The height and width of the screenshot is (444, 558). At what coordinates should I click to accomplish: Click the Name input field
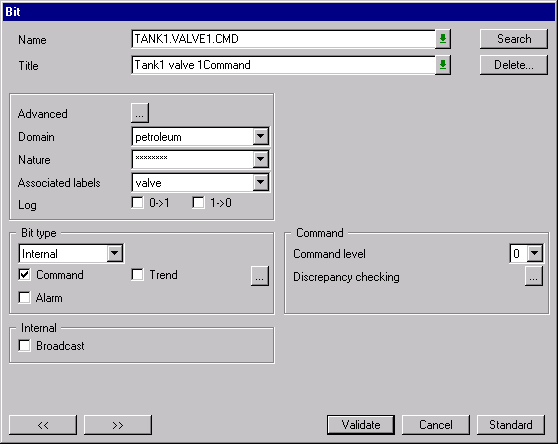(284, 39)
